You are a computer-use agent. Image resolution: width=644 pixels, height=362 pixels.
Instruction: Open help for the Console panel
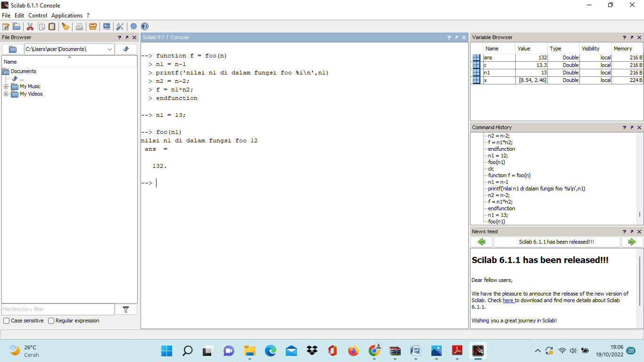[x=449, y=37]
